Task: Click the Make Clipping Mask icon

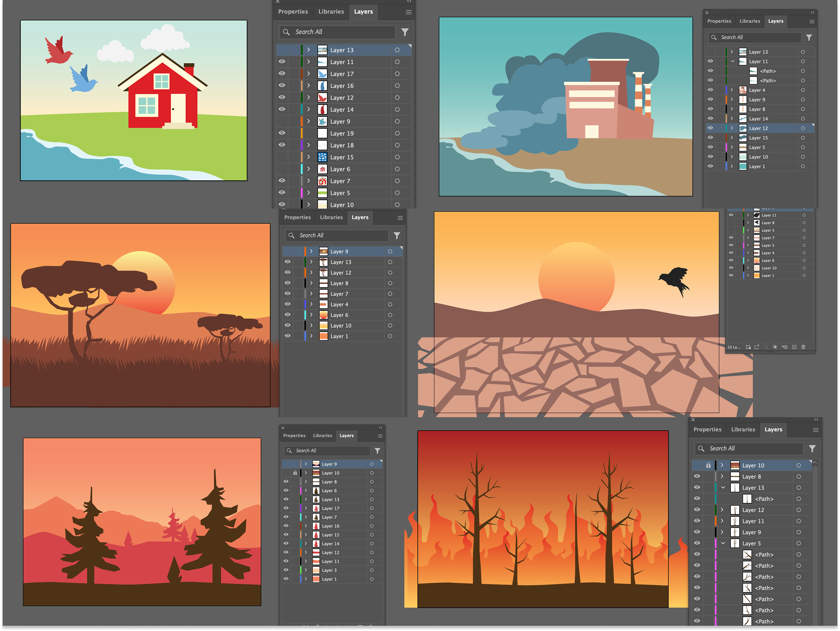Action: (775, 347)
